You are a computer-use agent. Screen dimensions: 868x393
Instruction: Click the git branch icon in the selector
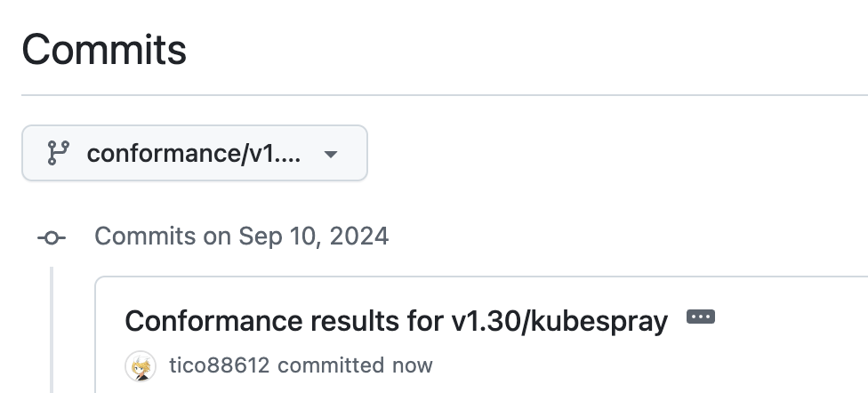point(58,154)
